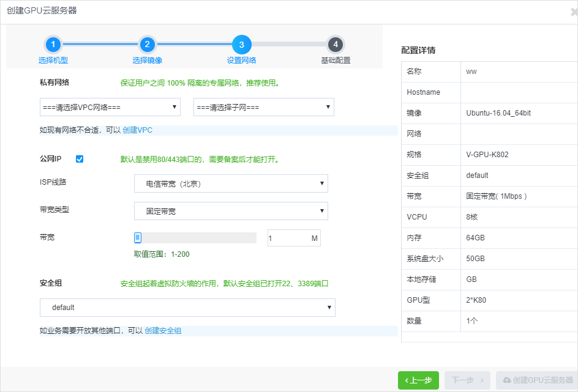Click the 上一步 button
This screenshot has height=392, width=578.
tap(418, 380)
